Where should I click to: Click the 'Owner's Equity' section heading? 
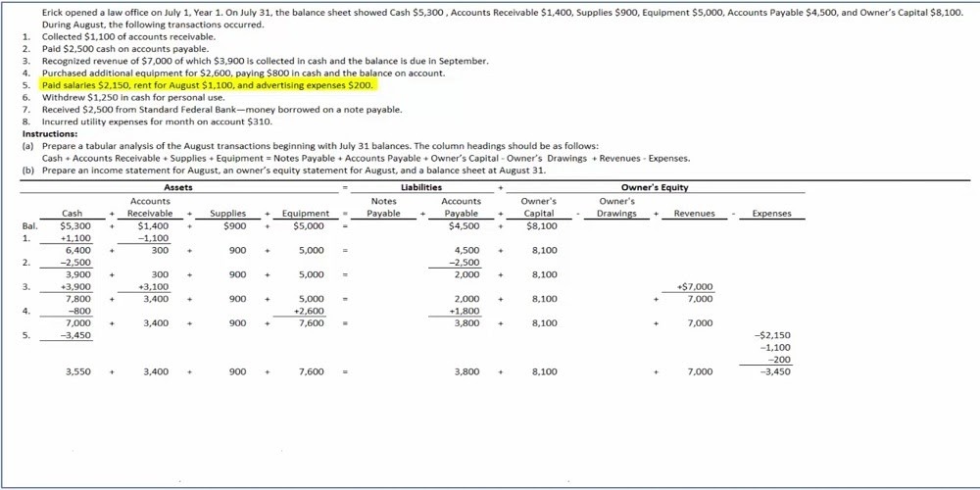point(655,187)
